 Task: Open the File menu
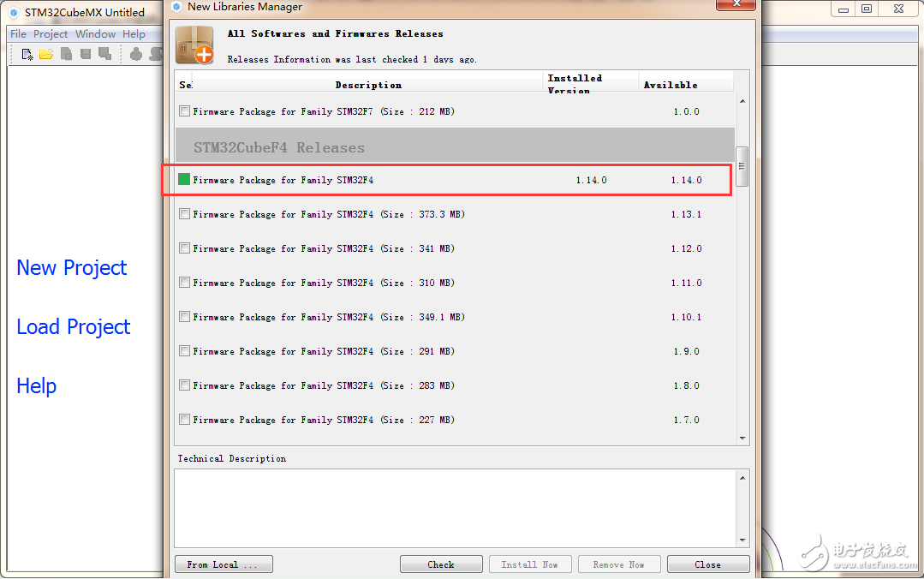pos(18,33)
